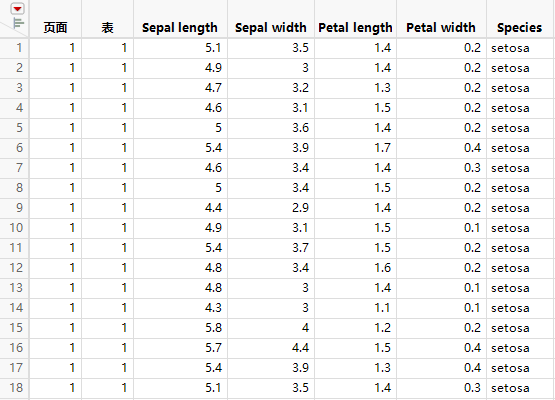Screen dimensions: 555x400
Task: Select row number 11
Action: pos(16,248)
